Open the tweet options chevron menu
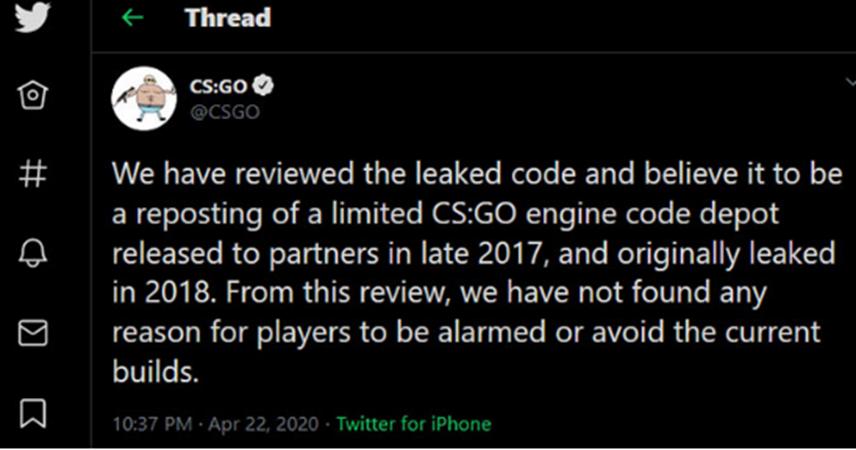856x450 pixels. pos(850,83)
